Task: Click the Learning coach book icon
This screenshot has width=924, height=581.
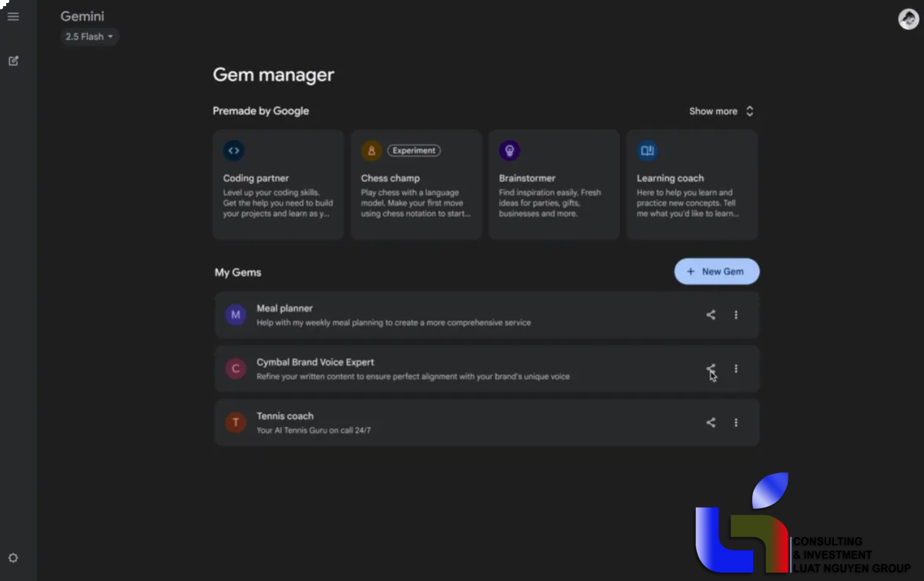Action: point(648,151)
